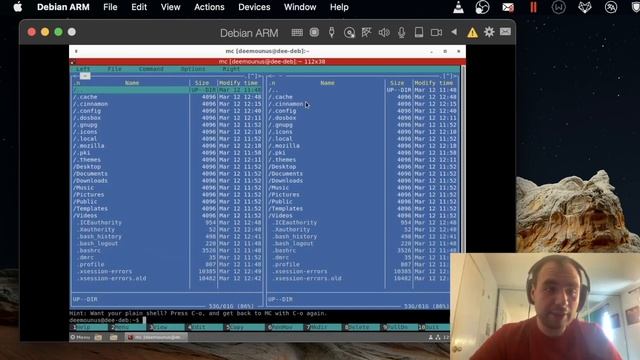Sort left panel by the Size column header

point(202,83)
